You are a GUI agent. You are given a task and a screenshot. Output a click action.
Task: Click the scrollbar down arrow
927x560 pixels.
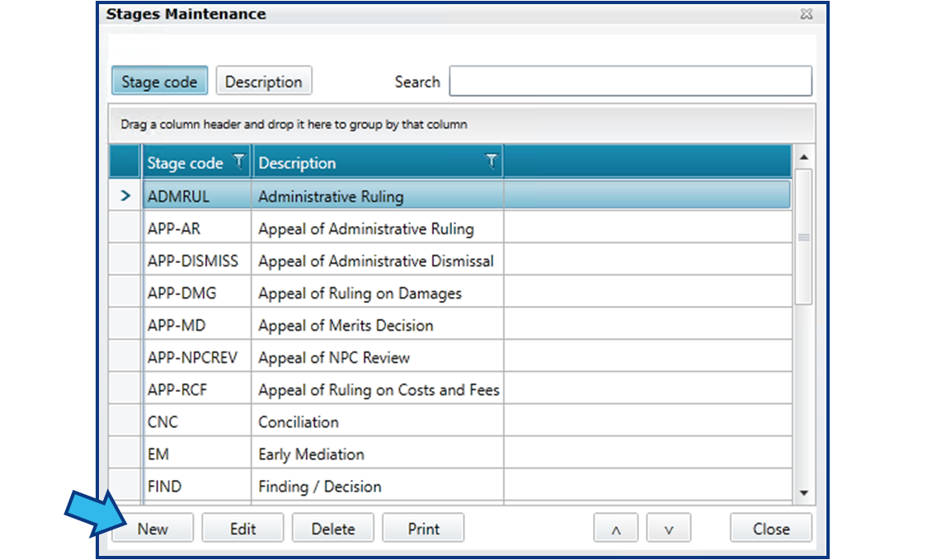804,492
